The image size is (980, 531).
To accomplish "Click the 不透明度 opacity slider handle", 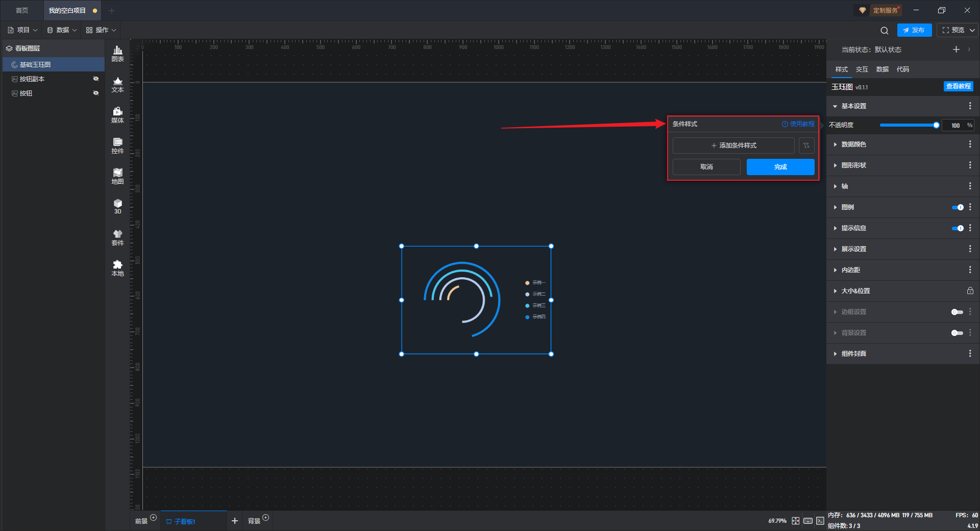I will [936, 125].
